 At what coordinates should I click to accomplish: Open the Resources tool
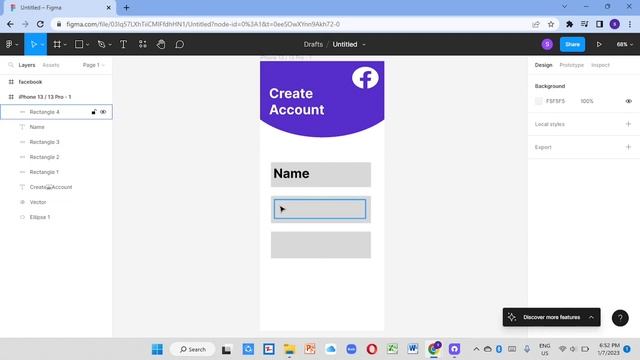(x=142, y=44)
